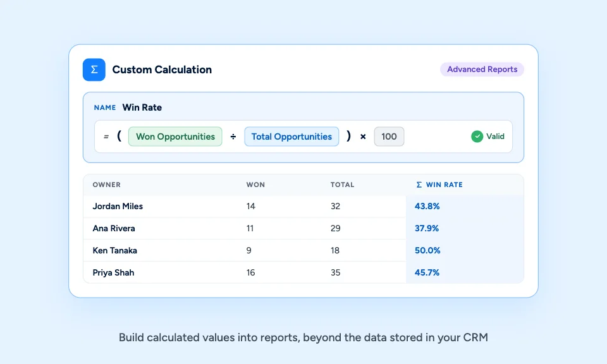Click the 45.7% win rate value
The height and width of the screenshot is (364, 607).
pos(427,272)
